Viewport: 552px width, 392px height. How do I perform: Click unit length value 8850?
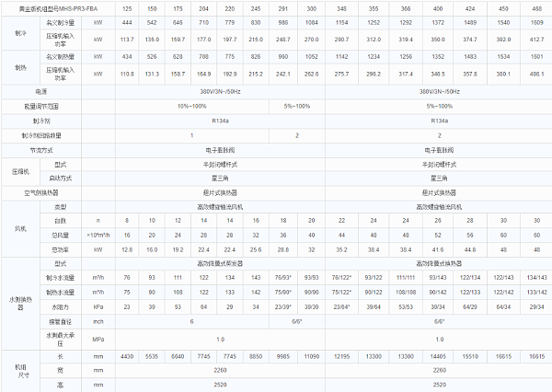pos(256,356)
